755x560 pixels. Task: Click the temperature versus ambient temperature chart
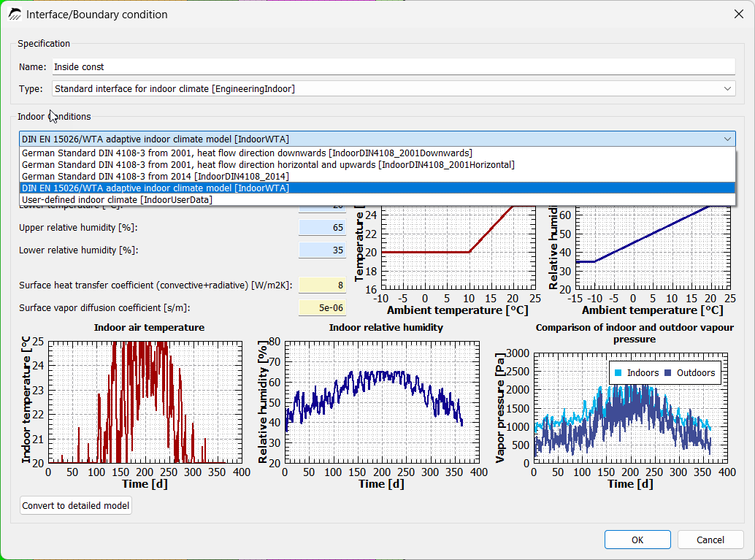(x=458, y=248)
